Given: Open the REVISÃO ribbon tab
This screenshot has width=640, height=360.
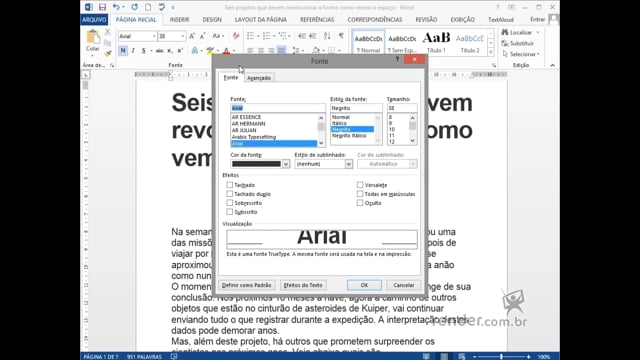Looking at the screenshot, I should pyautogui.click(x=426, y=20).
